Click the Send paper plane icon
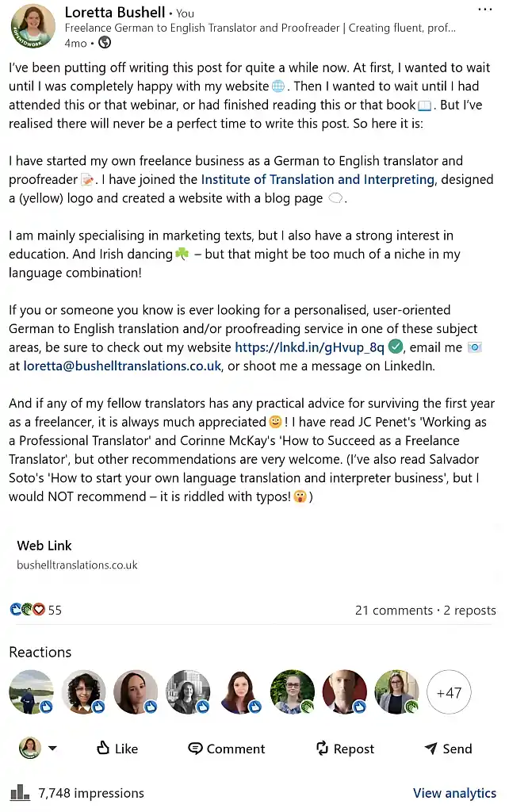This screenshot has height=812, width=509. 431,748
